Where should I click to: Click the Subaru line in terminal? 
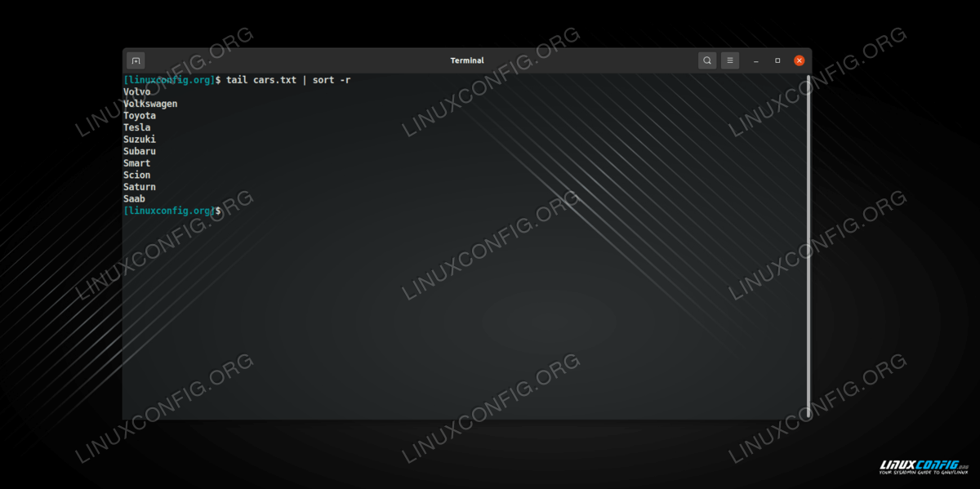coord(140,151)
